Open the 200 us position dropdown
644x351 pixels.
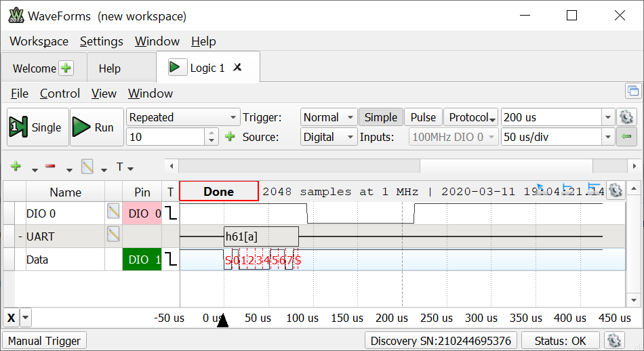coord(608,117)
